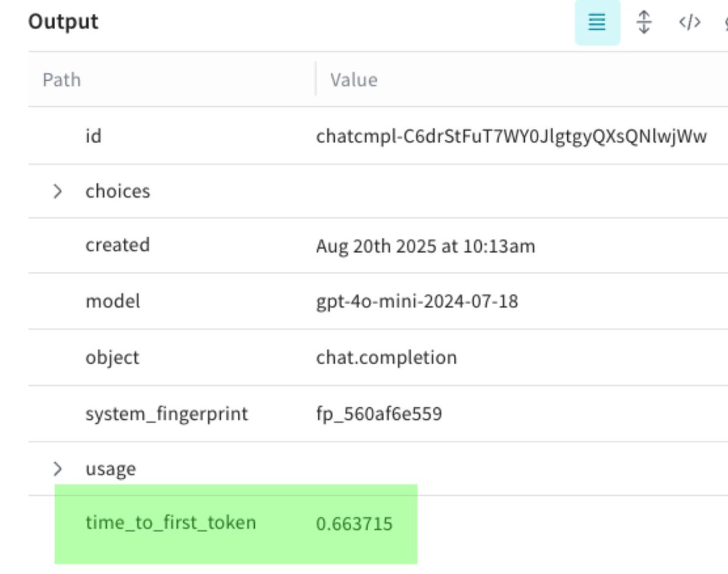
Task: Expand the usage row chevron
Action: pyautogui.click(x=58, y=469)
